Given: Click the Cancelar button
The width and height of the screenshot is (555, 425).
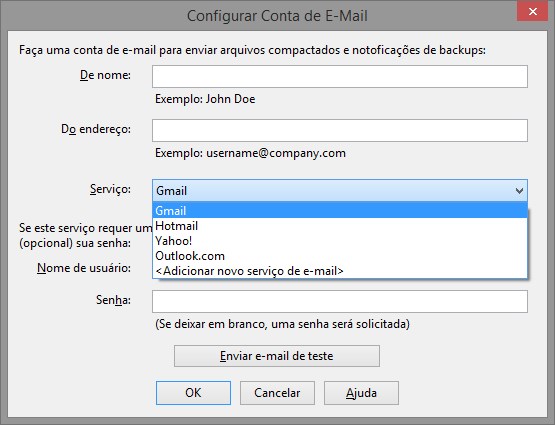Looking at the screenshot, I should tap(277, 393).
